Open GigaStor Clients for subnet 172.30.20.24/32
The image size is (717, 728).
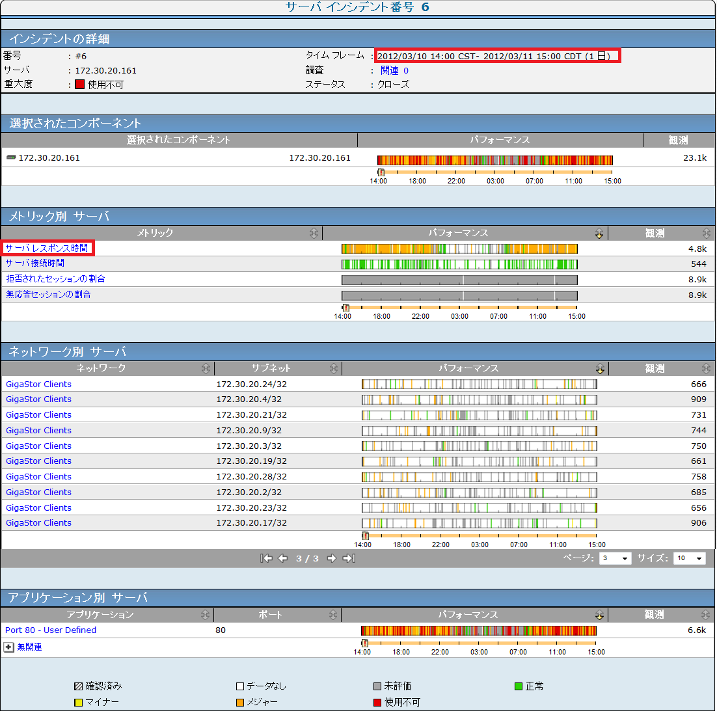[x=38, y=384]
